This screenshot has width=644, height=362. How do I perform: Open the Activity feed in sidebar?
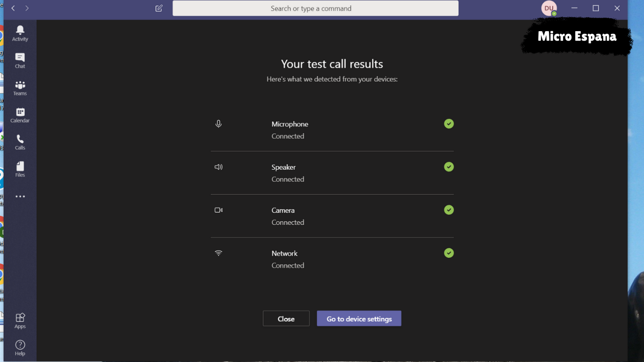pos(20,33)
